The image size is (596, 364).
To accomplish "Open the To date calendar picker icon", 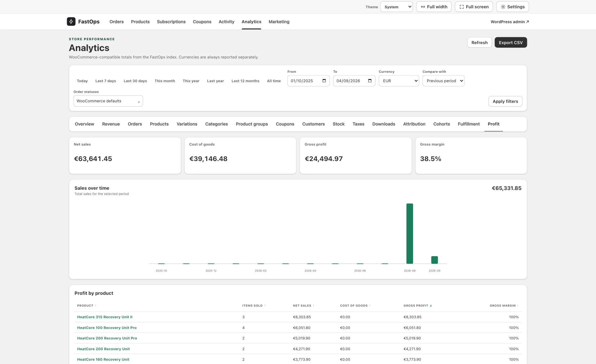I will [x=370, y=81].
